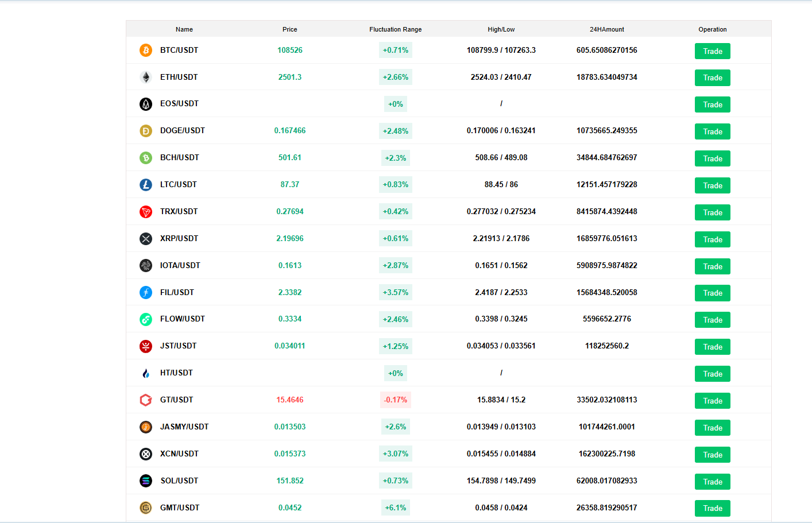Select DOGE price 0.167466

click(x=290, y=130)
